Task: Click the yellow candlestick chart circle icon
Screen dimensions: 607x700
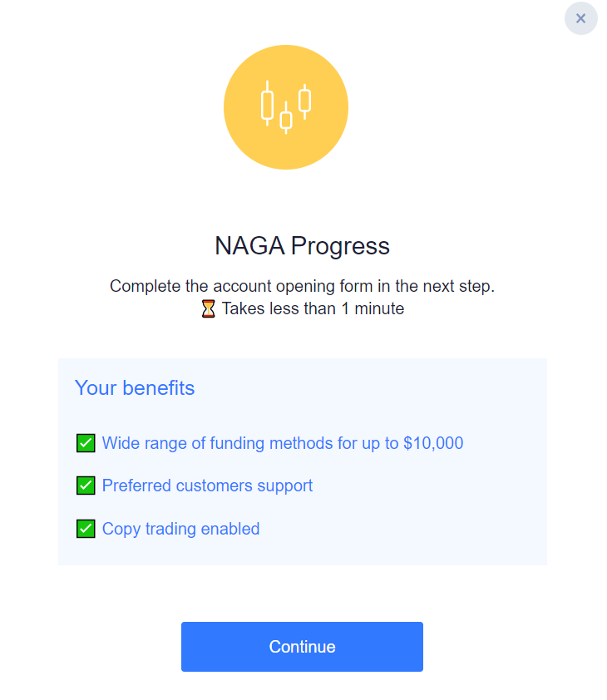Action: [x=286, y=107]
